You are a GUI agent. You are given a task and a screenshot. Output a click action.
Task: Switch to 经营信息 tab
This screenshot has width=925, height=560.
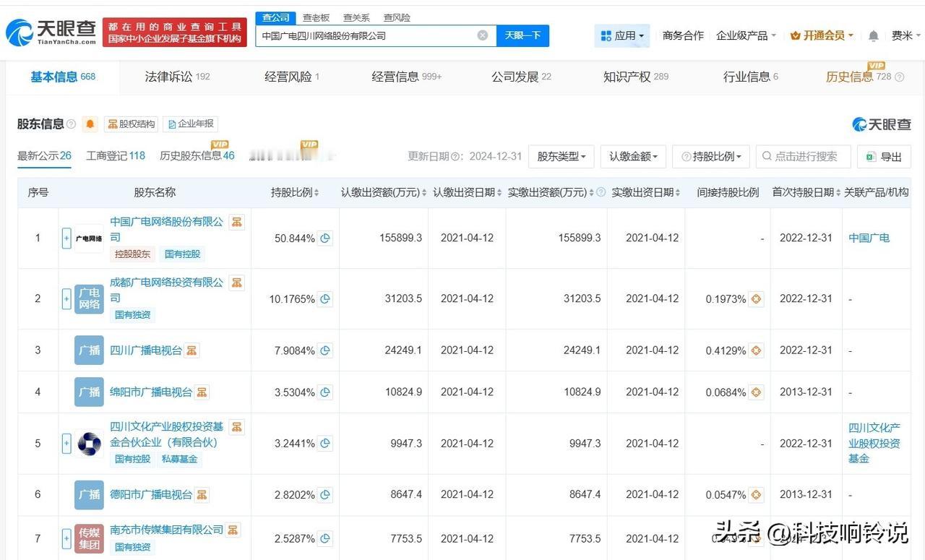[x=406, y=77]
